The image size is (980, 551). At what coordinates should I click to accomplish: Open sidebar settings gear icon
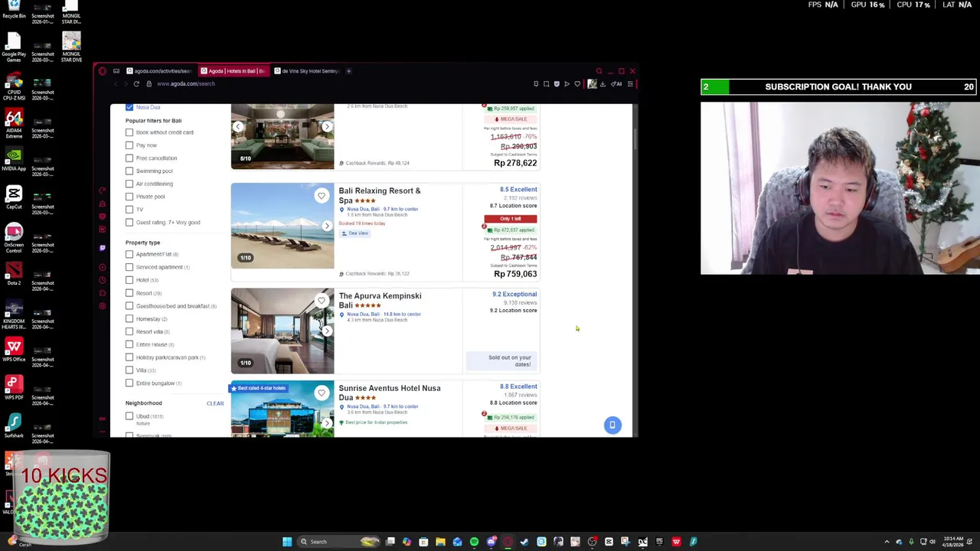pos(103,306)
